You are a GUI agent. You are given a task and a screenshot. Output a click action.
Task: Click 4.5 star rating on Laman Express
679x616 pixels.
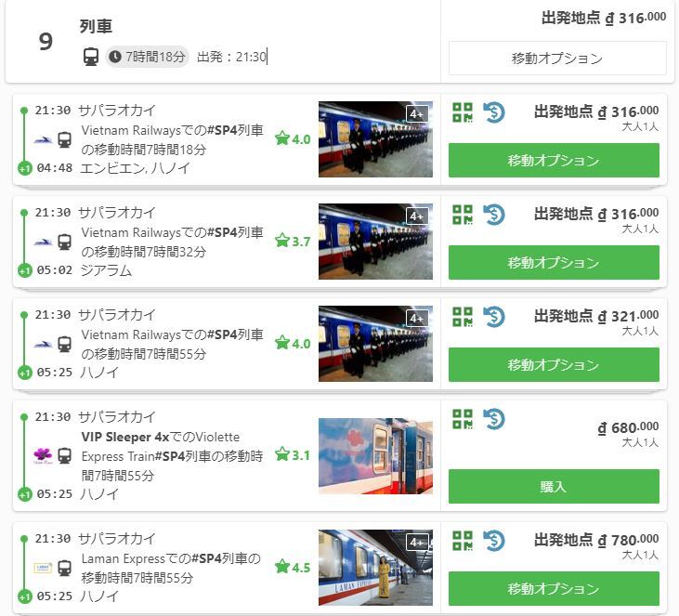click(293, 568)
